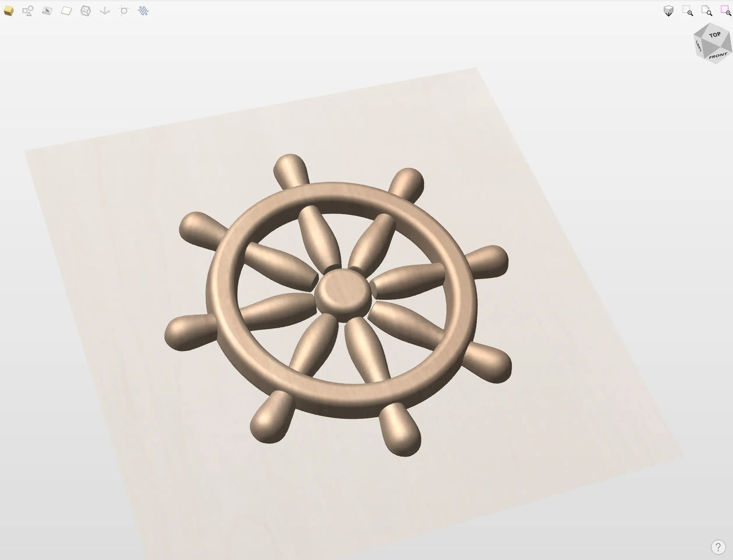Image resolution: width=733 pixels, height=560 pixels.
Task: Toggle the blue wavy toolpath icon
Action: (x=144, y=11)
